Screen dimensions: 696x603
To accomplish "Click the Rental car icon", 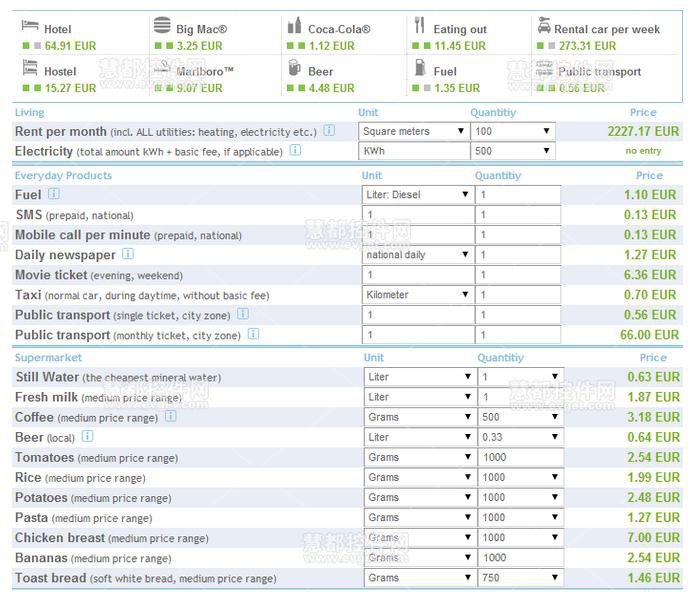I will point(543,25).
